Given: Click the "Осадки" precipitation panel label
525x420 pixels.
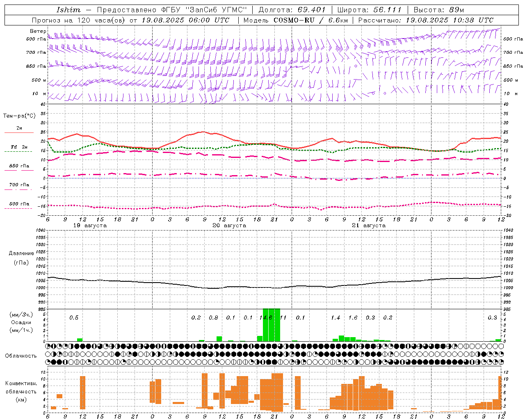Looking at the screenshot, I should pyautogui.click(x=21, y=322).
